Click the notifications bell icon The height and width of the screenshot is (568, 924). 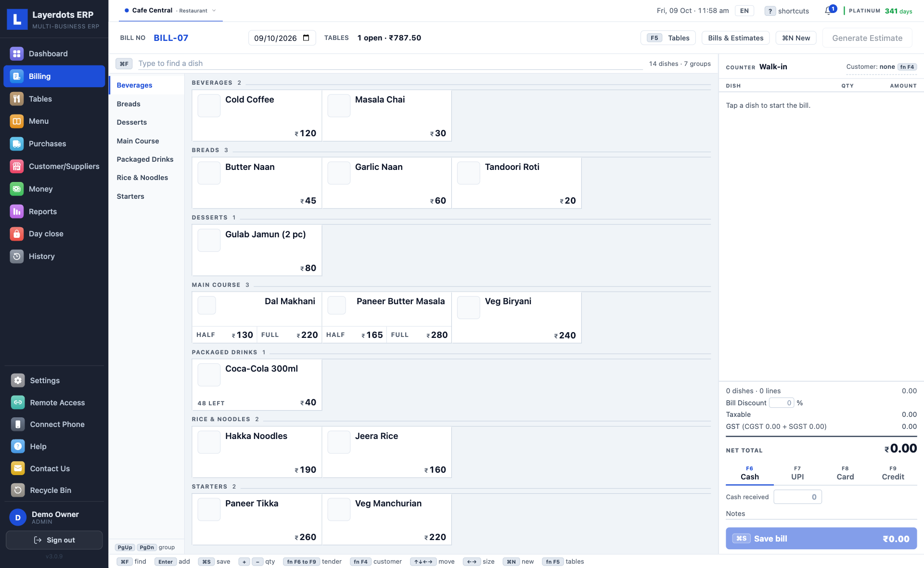tap(828, 11)
